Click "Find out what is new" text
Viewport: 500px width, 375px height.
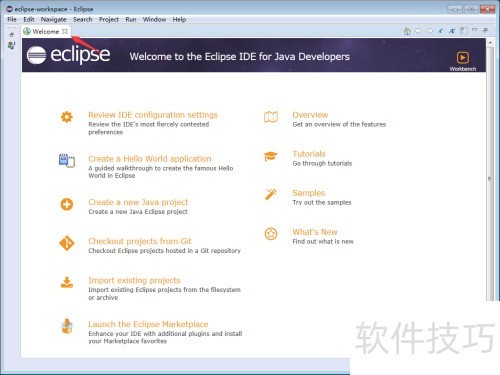coord(323,241)
